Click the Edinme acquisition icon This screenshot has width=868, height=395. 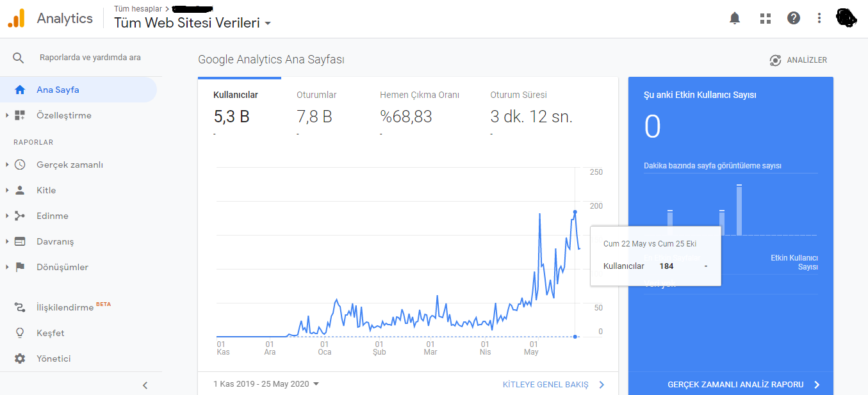point(20,216)
